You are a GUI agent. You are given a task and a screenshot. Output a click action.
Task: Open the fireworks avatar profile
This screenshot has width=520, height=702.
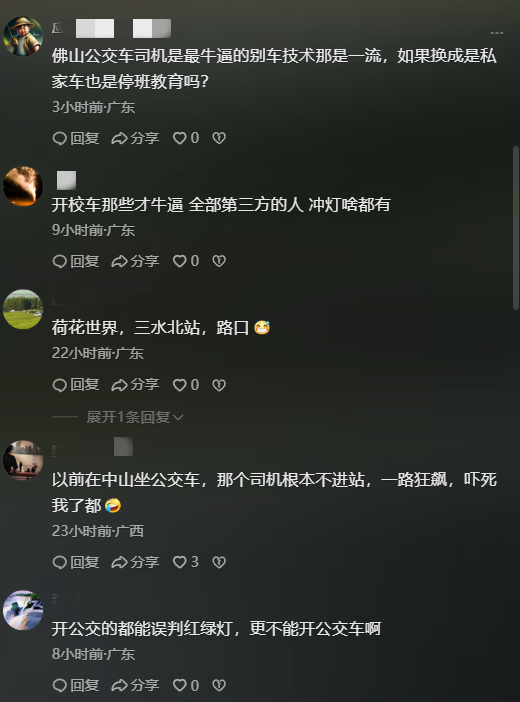point(23,187)
